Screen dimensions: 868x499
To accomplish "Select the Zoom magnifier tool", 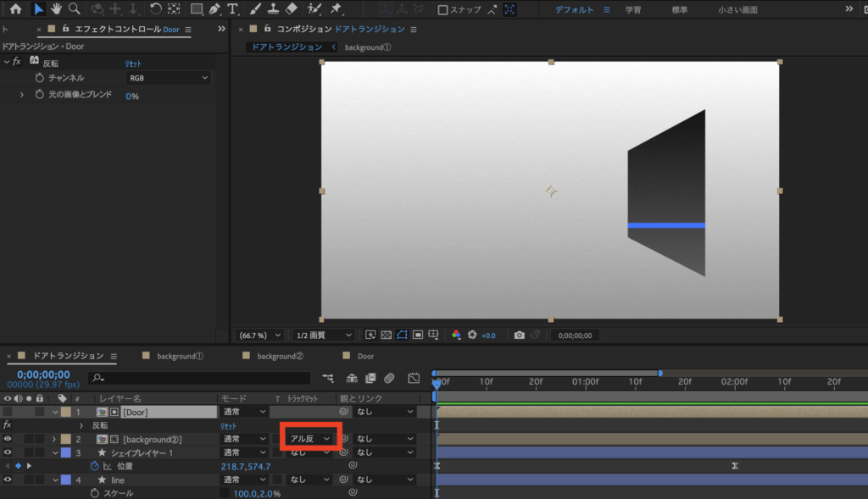I will click(x=75, y=9).
